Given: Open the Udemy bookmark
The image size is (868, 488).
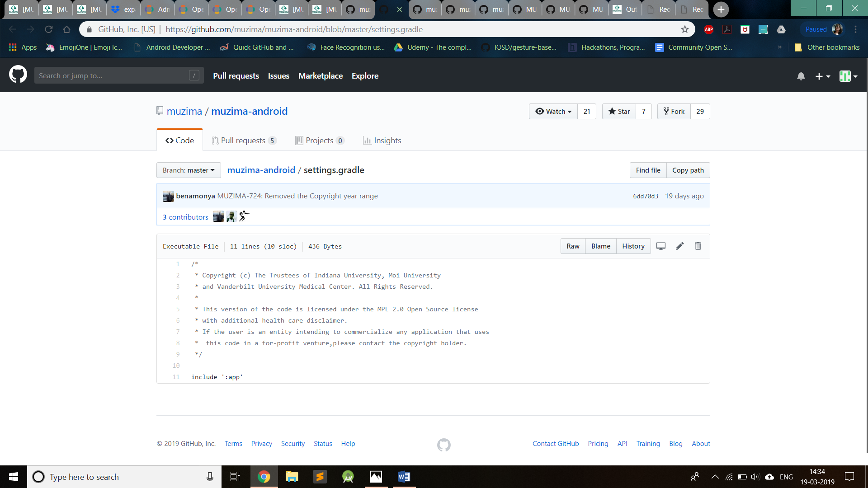Looking at the screenshot, I should click(433, 47).
